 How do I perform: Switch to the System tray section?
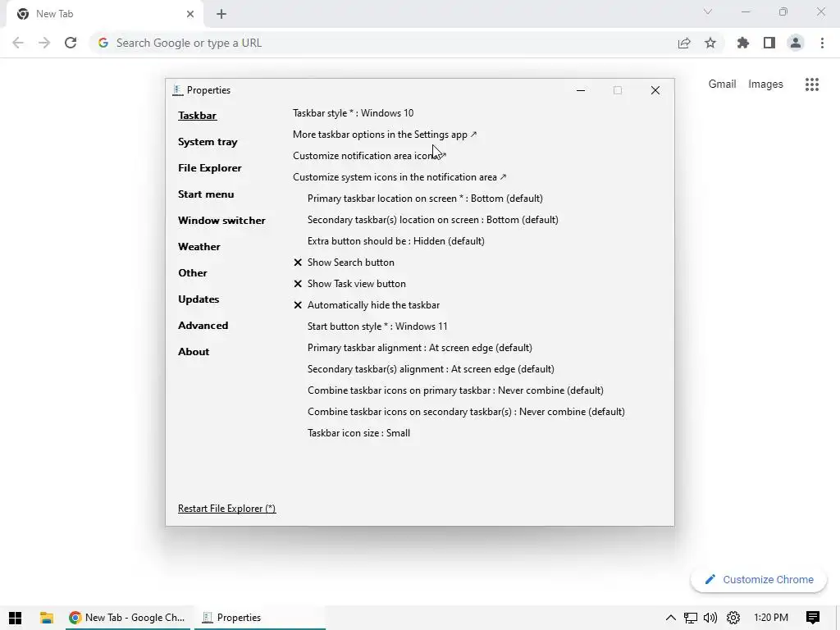click(208, 142)
